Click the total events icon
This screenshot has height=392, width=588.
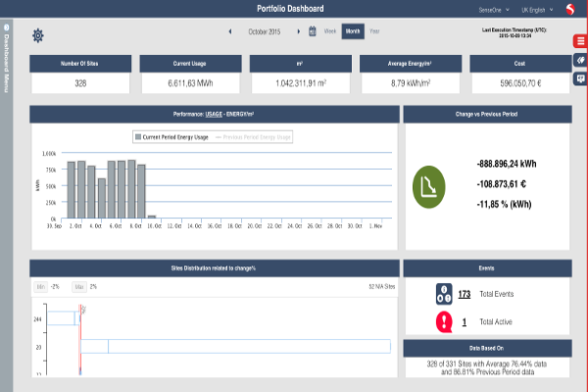pyautogui.click(x=443, y=293)
